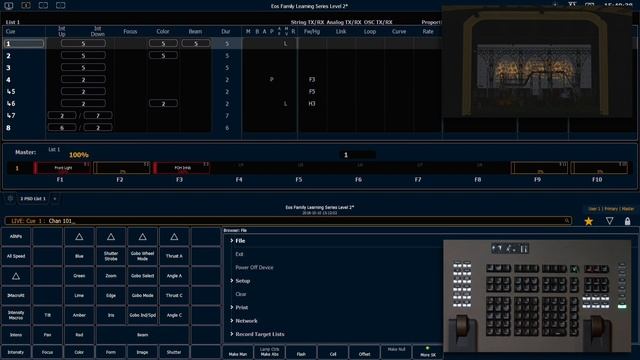Click the third monitor icon

pyautogui.click(x=43, y=5)
